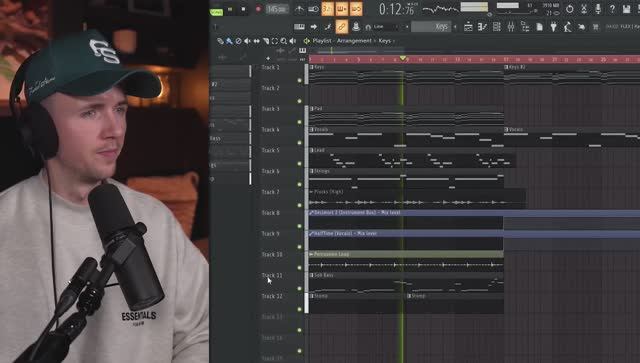Open the tempo tapper icon
This screenshot has width=640, height=363.
(568, 27)
